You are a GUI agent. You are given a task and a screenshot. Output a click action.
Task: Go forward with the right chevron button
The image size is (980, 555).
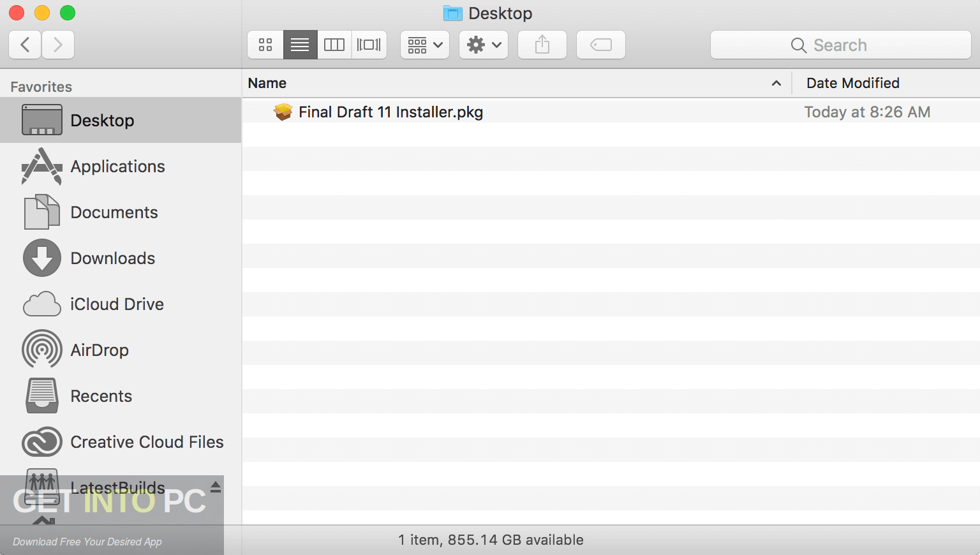click(58, 45)
